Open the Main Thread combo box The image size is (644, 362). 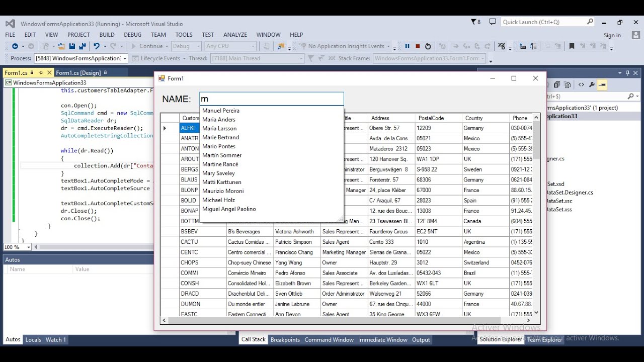257,58
